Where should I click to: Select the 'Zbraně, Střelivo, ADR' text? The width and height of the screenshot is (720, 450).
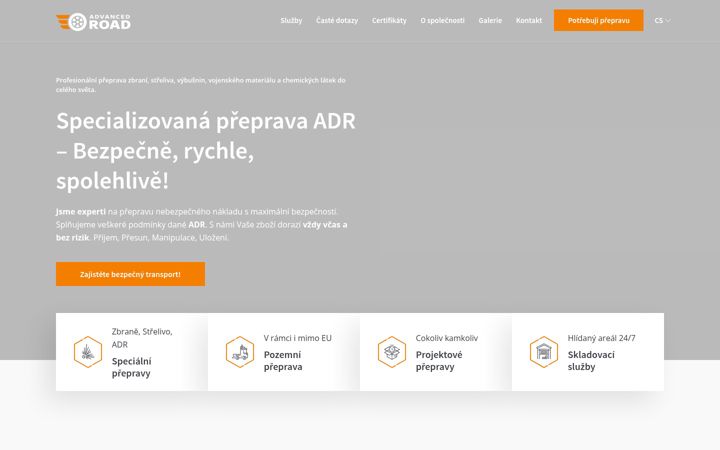tap(142, 338)
